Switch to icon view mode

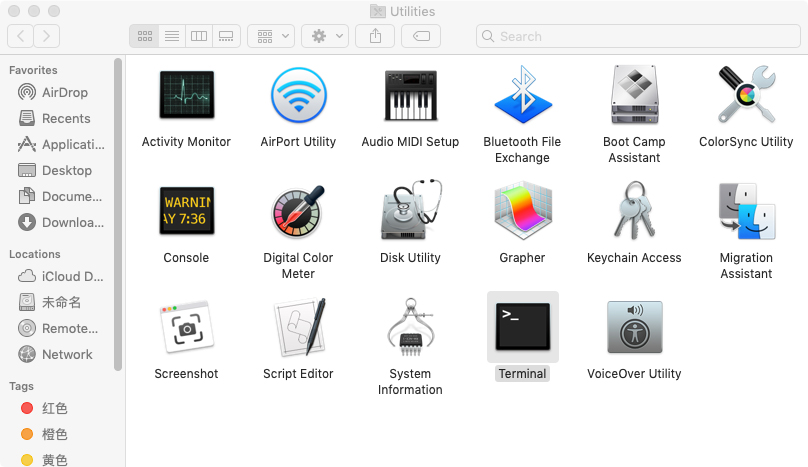pos(145,36)
